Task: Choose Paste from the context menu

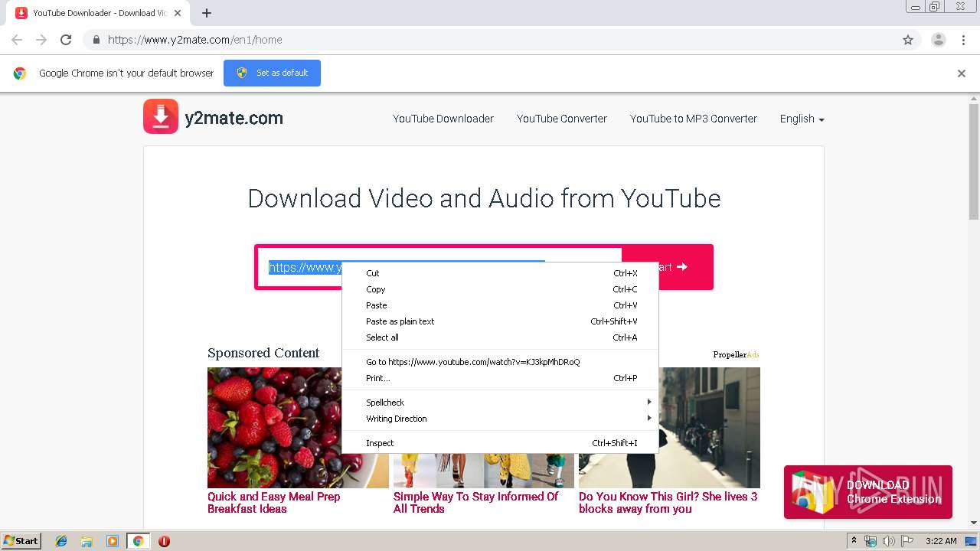Action: pos(500,305)
